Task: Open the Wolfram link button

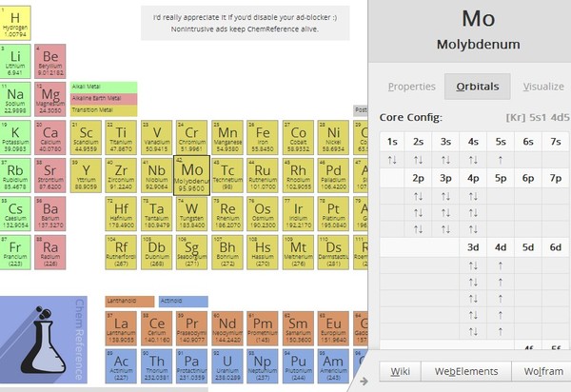Action: tap(543, 371)
